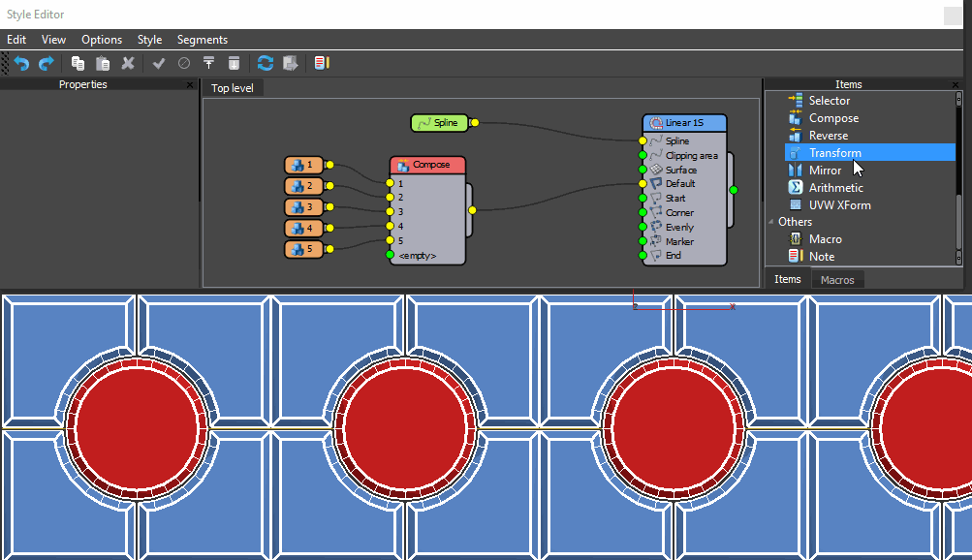The height and width of the screenshot is (560, 972).
Task: Click the Note icon in the toolbar
Action: click(x=322, y=64)
